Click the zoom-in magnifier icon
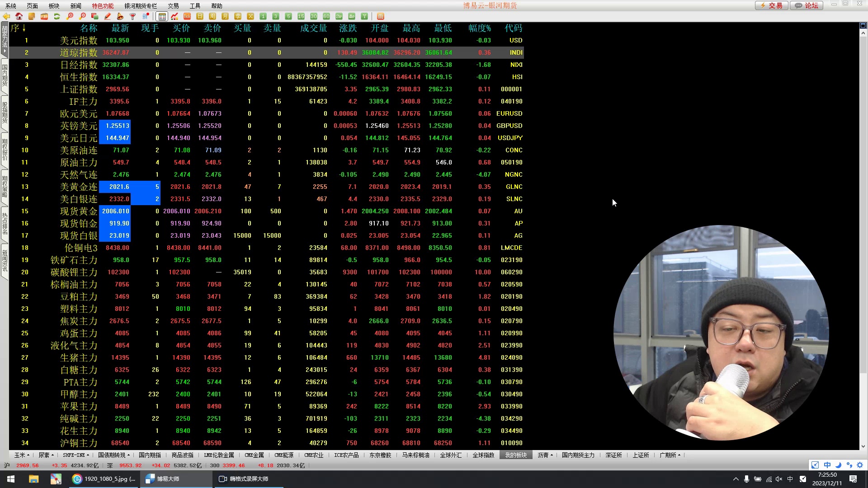Viewport: 868px width, 488px height. (70, 16)
